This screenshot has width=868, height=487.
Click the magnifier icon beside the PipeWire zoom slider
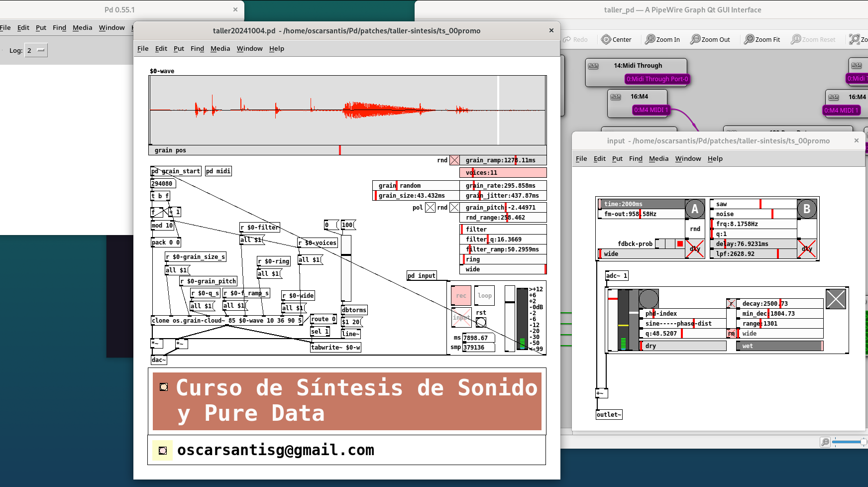coord(825,442)
